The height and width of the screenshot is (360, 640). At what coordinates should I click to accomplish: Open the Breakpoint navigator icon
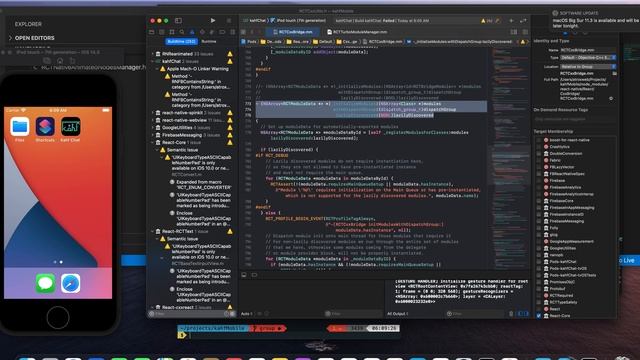pos(222,32)
